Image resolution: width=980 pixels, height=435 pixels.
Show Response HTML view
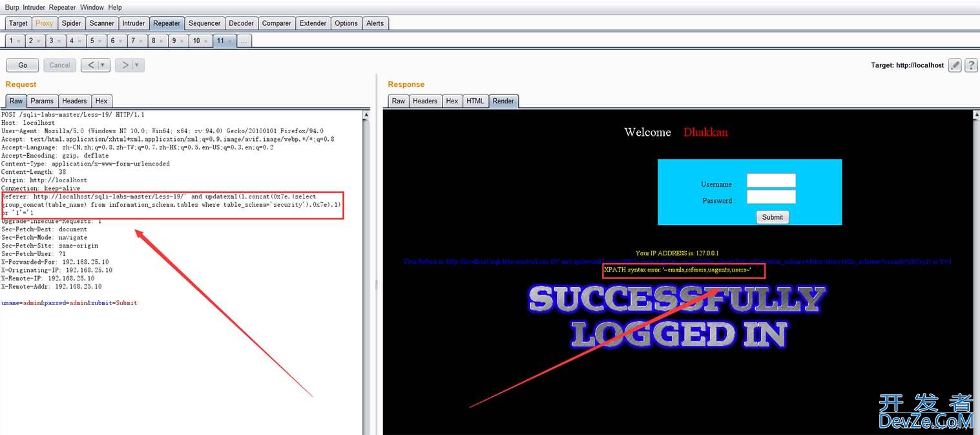click(475, 101)
